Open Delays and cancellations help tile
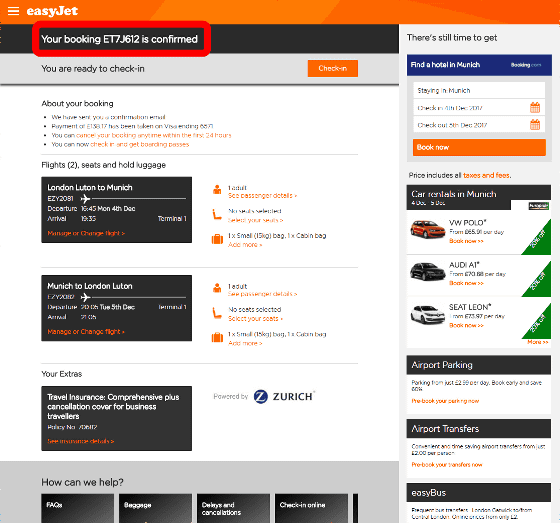 point(233,508)
